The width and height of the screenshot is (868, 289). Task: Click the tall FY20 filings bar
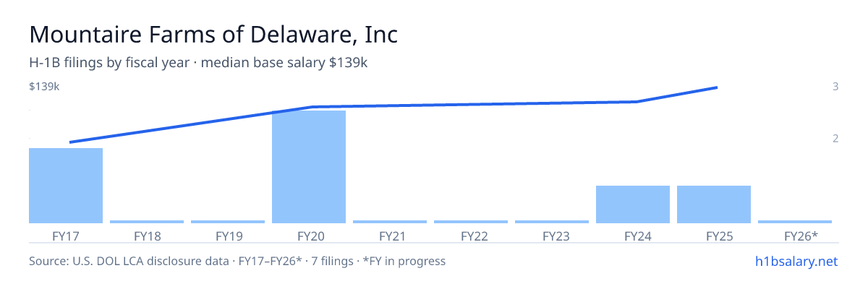click(x=309, y=167)
